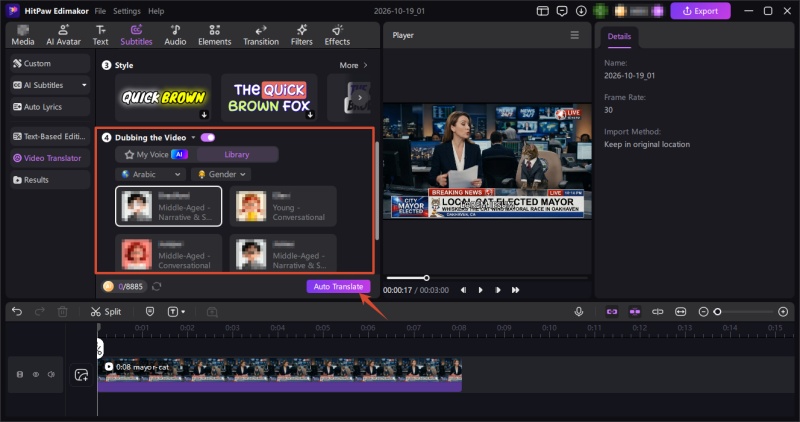The width and height of the screenshot is (800, 422).
Task: Choose the Young Conversational voice card
Action: click(283, 206)
